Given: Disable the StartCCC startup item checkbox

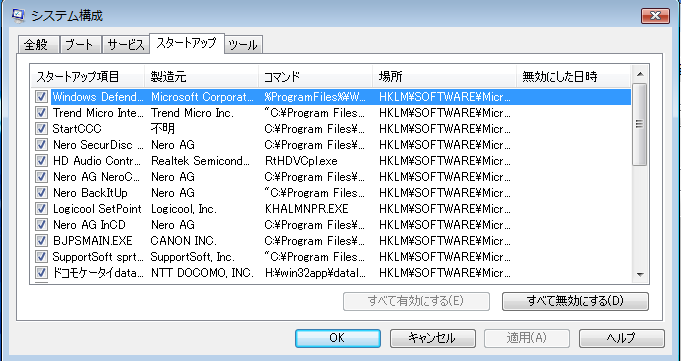Looking at the screenshot, I should pyautogui.click(x=41, y=129).
